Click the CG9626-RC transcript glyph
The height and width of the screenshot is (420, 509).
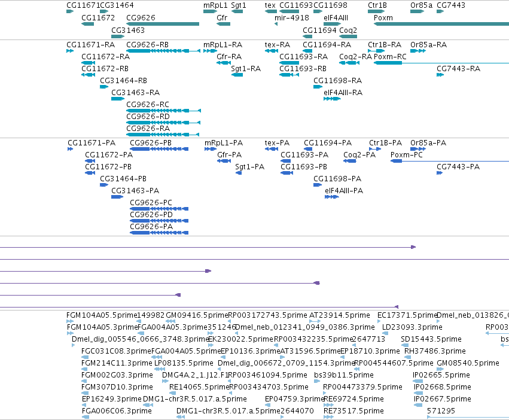[164, 111]
